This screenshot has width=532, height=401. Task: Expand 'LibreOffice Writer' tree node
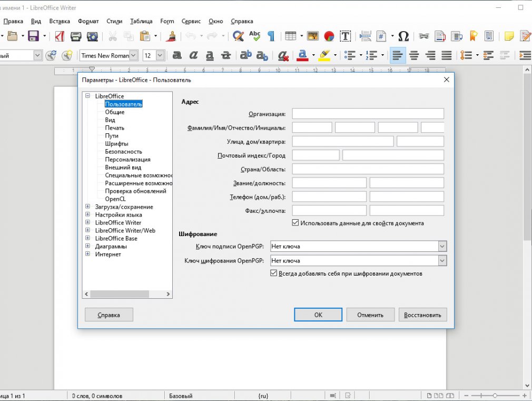tap(87, 222)
